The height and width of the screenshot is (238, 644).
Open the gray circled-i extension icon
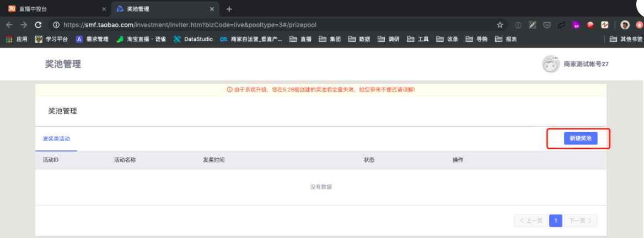point(518,25)
